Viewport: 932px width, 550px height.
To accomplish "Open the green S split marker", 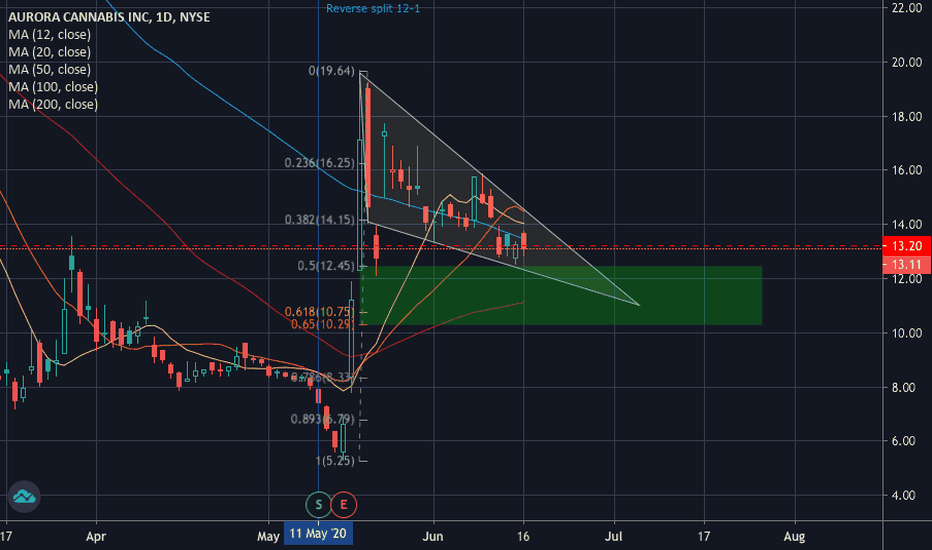I will point(319,505).
